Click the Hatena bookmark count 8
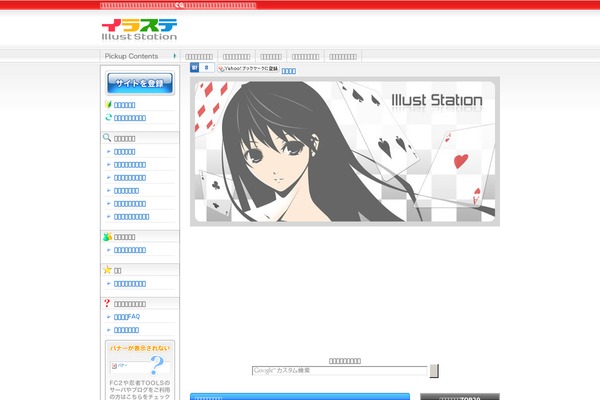The height and width of the screenshot is (400, 600). pos(207,68)
